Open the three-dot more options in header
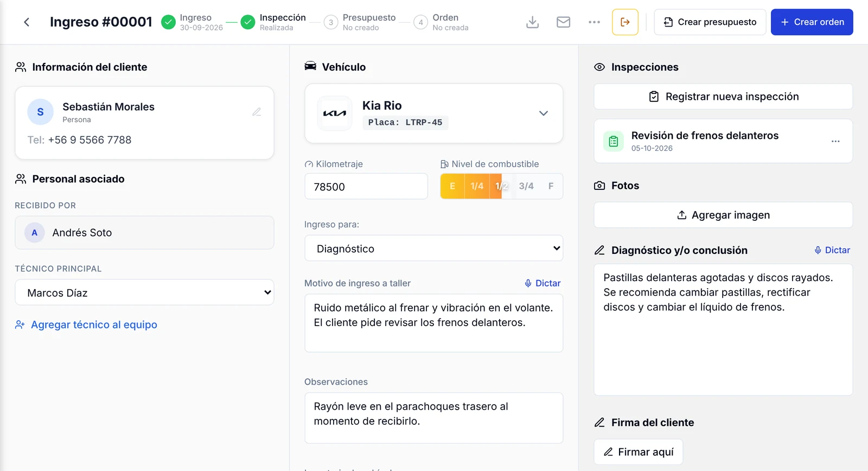 click(595, 22)
